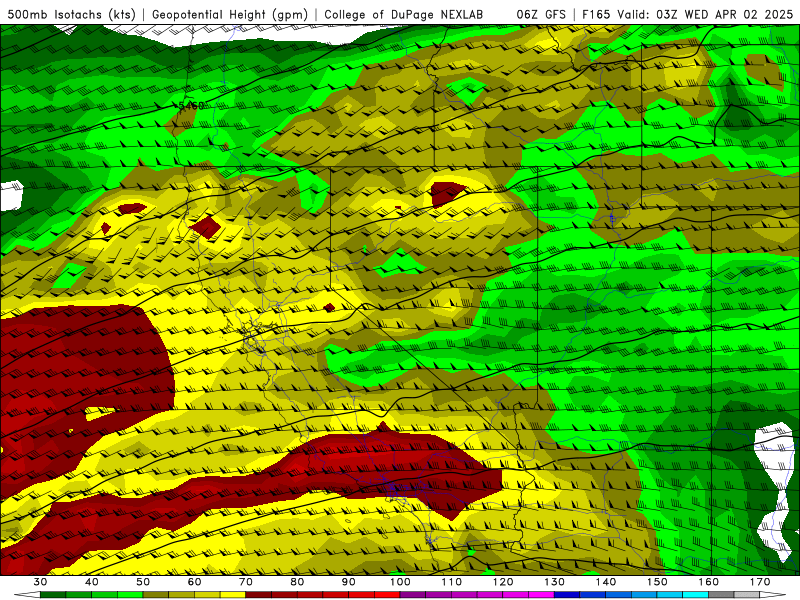This screenshot has width=800, height=600.
Task: Pick the dark purple 100–105 kt swatch
Action: click(413, 595)
